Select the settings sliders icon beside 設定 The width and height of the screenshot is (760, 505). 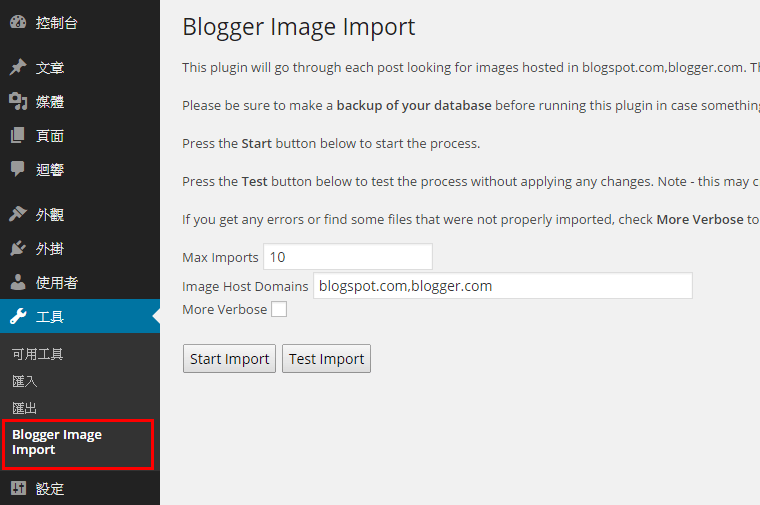pos(18,488)
